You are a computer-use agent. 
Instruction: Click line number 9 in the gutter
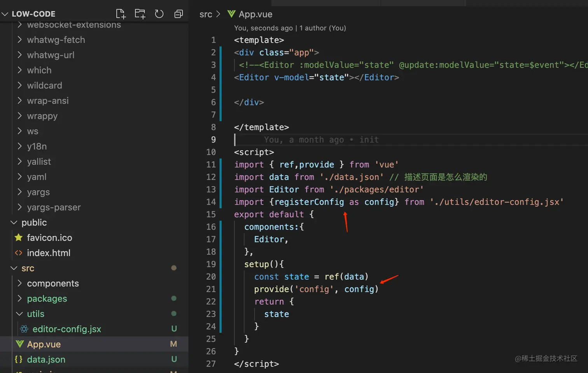[213, 139]
